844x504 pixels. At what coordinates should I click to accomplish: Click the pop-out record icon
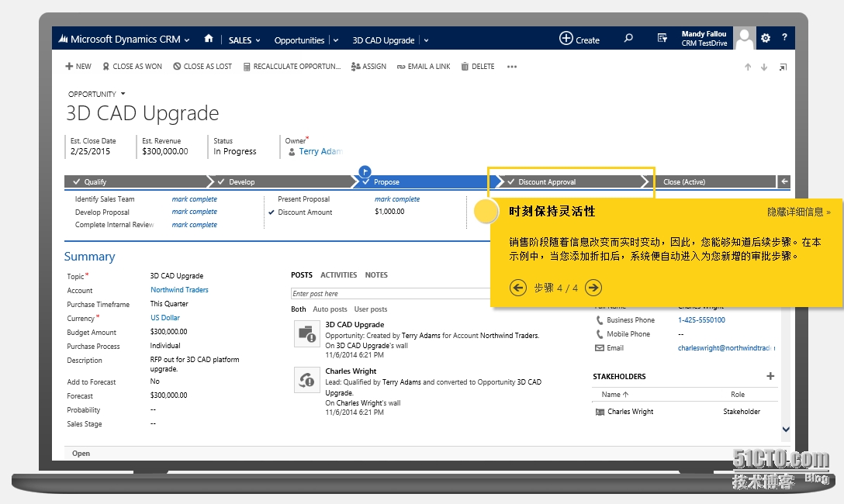(x=783, y=67)
